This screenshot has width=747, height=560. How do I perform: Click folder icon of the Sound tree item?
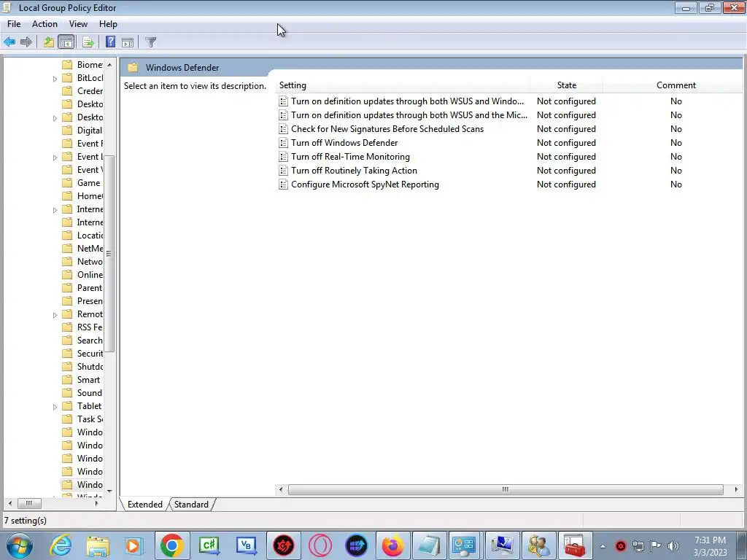tap(68, 393)
